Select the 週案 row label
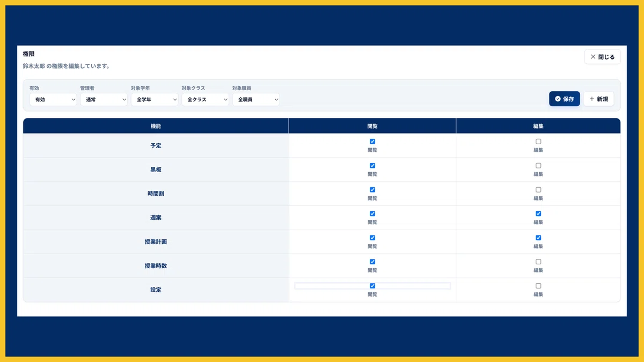Image resolution: width=644 pixels, height=362 pixels. point(156,218)
